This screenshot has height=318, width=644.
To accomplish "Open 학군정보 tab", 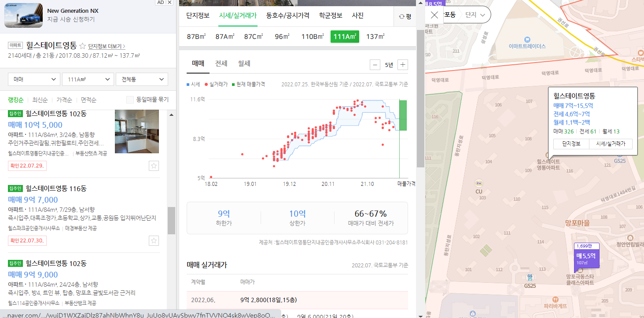I will point(331,15).
